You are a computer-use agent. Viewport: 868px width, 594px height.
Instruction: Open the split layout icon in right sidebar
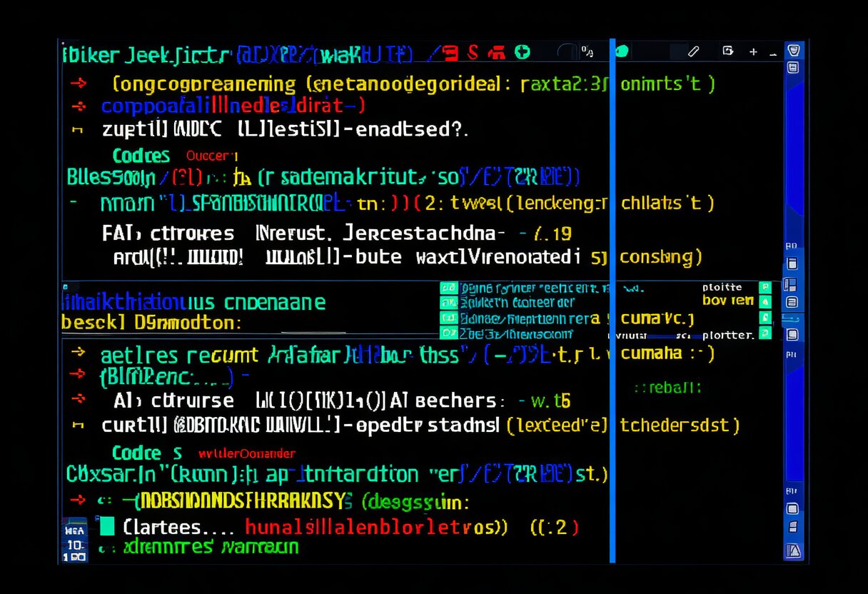(x=790, y=285)
